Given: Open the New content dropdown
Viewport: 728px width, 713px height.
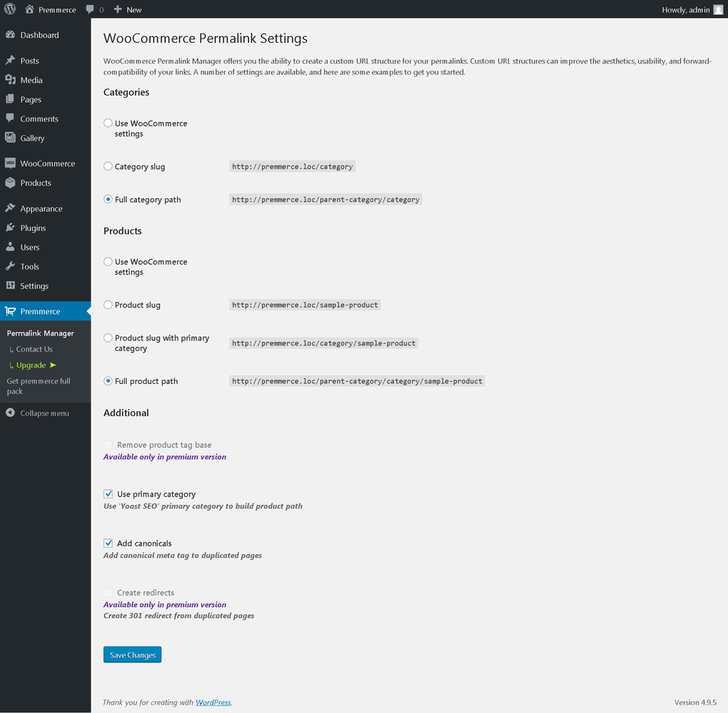Looking at the screenshot, I should 128,9.
